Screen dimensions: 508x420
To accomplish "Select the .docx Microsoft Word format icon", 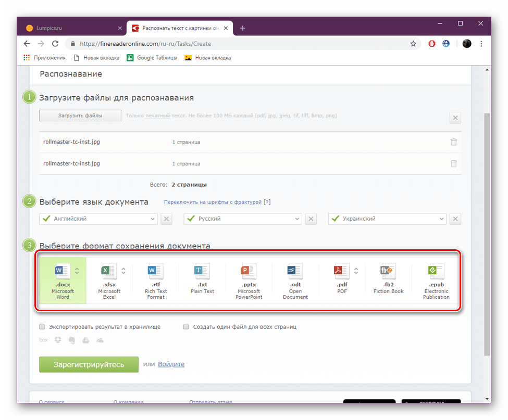I will (62, 271).
